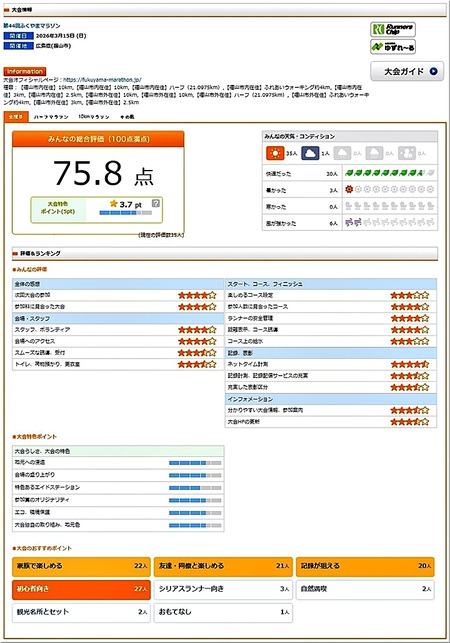Click the blue bar for 会場の盛り上がり
Viewport: 450px width, 643px height.
click(195, 476)
